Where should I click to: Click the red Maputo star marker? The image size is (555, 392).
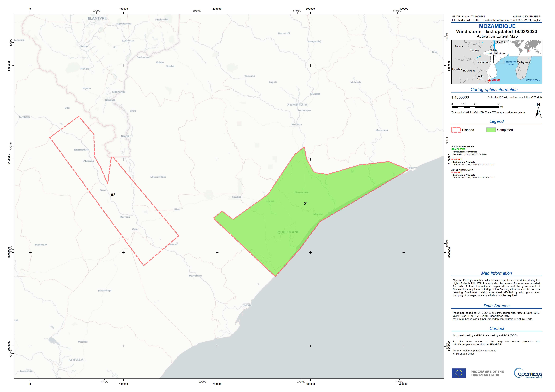[x=489, y=81]
